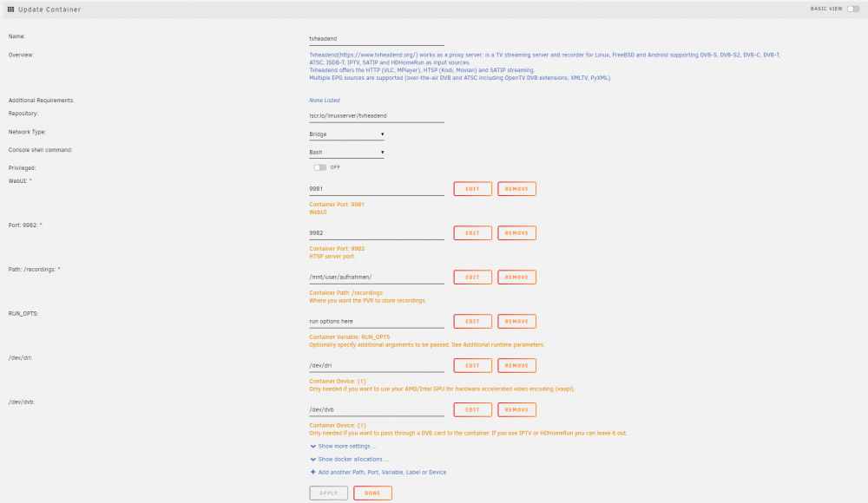Click the WebUI port 9981 field
The image size is (868, 503).
pos(377,189)
